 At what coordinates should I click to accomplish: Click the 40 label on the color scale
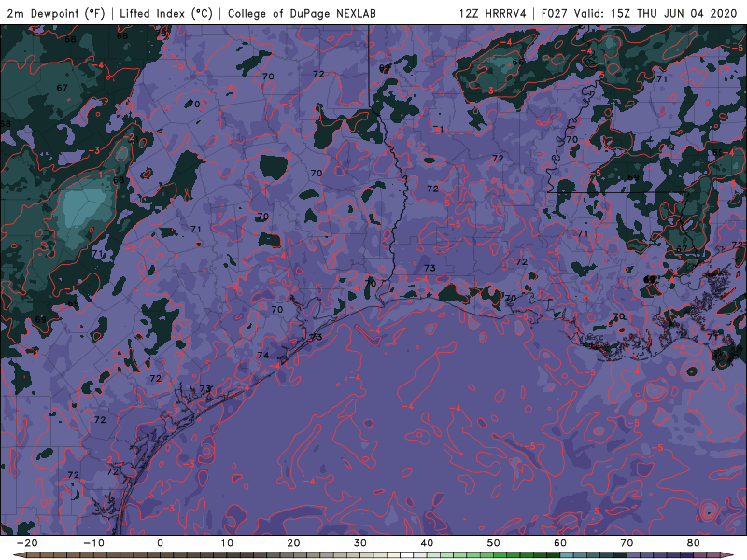[x=427, y=543]
